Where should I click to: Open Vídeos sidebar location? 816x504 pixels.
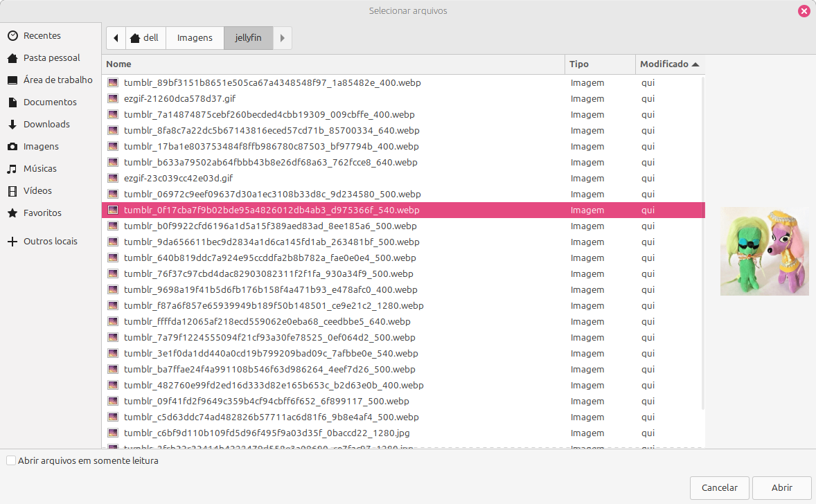37,191
